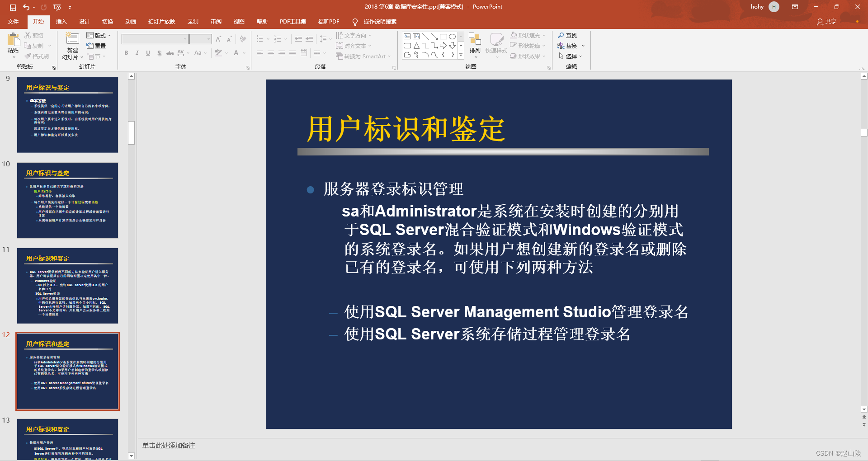Toggle Strikethrough (abc) formatting

click(x=170, y=53)
